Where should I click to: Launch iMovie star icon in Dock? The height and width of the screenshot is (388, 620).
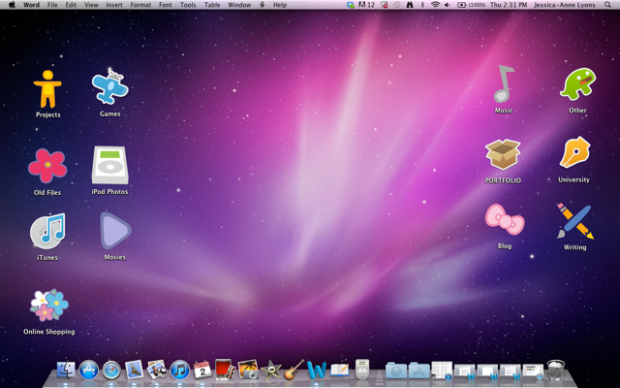point(271,371)
